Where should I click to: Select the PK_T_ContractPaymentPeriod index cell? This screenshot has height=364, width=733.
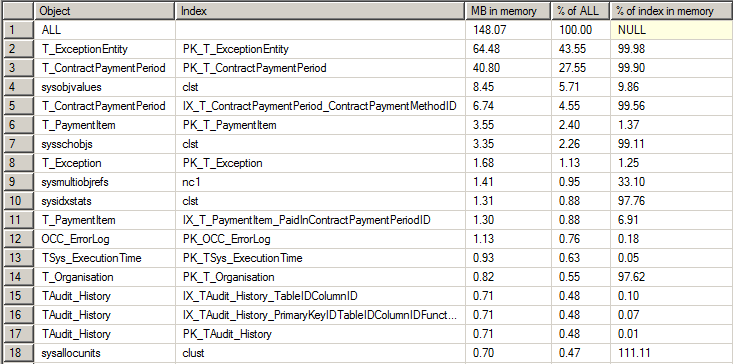point(320,68)
